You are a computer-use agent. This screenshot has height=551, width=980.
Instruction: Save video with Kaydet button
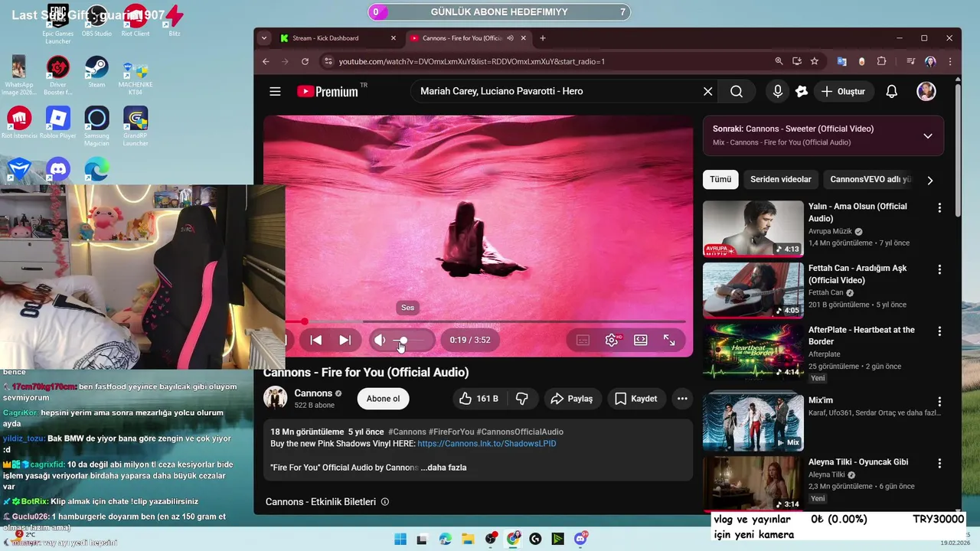point(636,399)
